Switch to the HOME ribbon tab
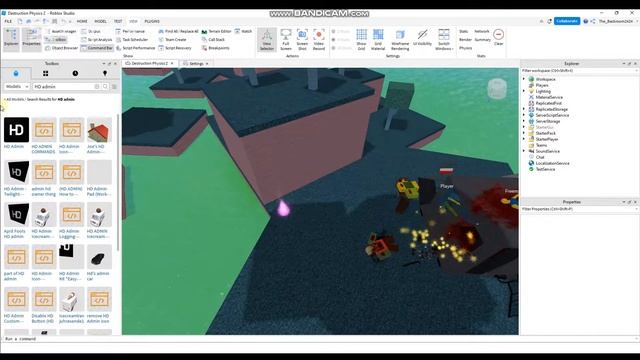 click(x=82, y=21)
